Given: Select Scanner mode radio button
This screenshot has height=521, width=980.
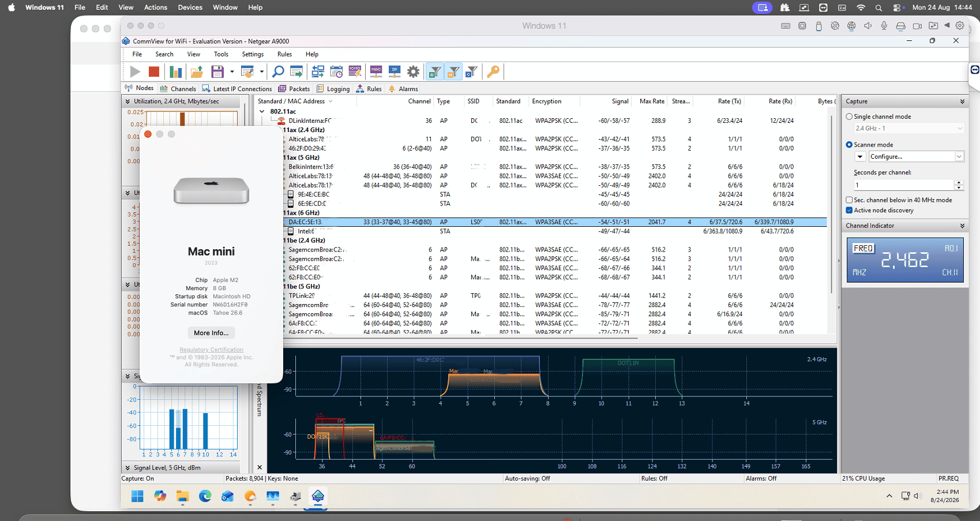Looking at the screenshot, I should pyautogui.click(x=849, y=145).
